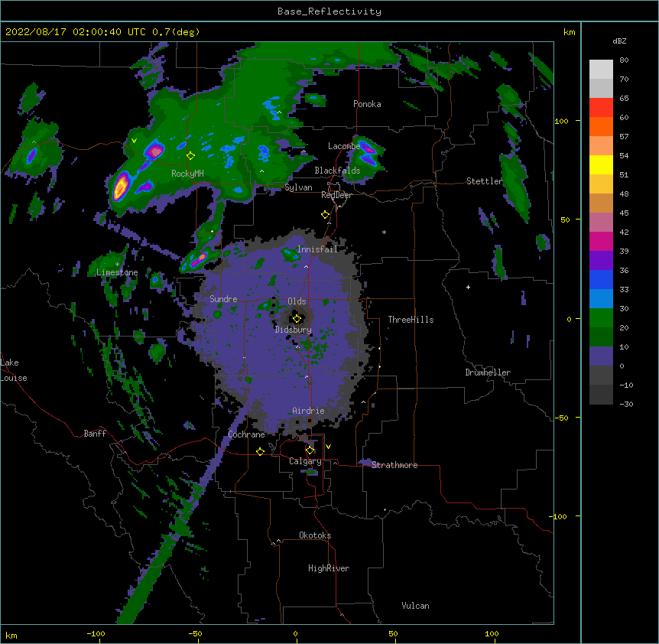Pick the purple 36-39 dBZ legend swatch
Image resolution: width=659 pixels, height=644 pixels.
(601, 261)
